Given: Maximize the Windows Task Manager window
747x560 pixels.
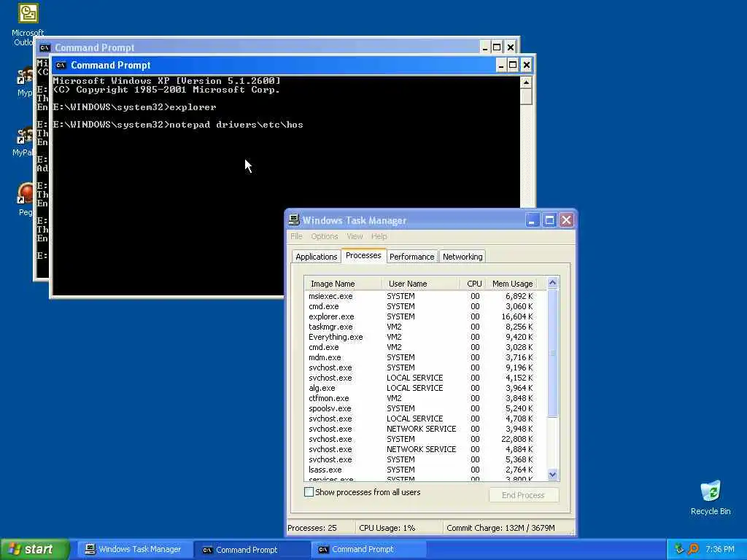Looking at the screenshot, I should click(549, 220).
